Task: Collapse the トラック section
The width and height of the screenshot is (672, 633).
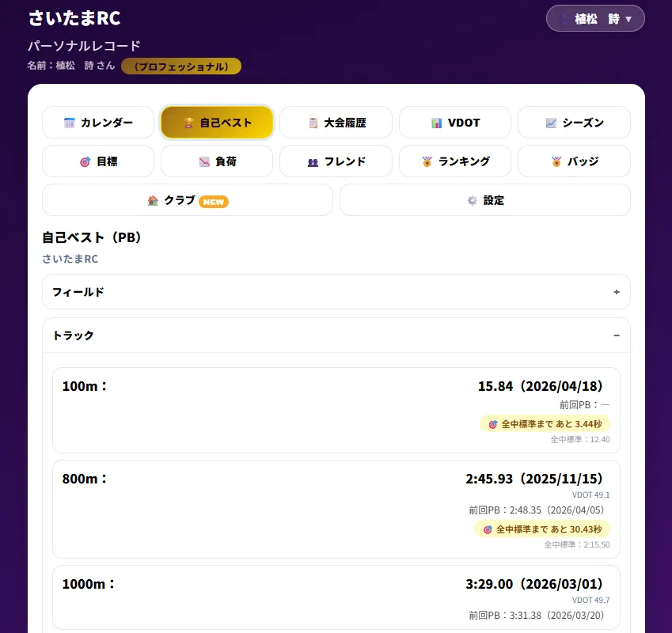Action: 336,335
